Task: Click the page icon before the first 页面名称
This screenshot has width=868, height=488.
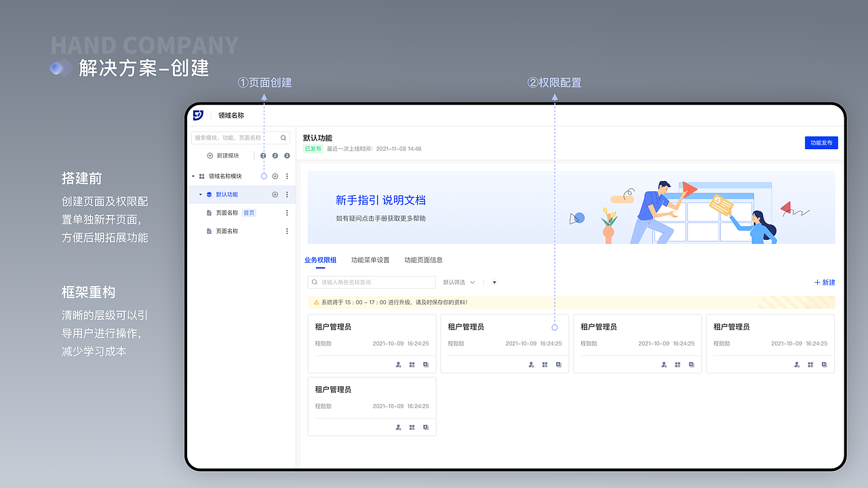Action: pyautogui.click(x=209, y=213)
